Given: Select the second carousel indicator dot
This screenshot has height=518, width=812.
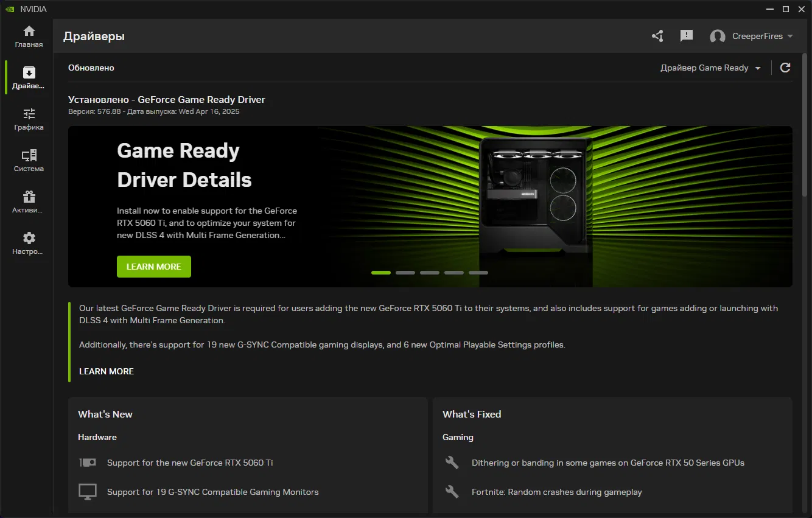Looking at the screenshot, I should [x=405, y=272].
